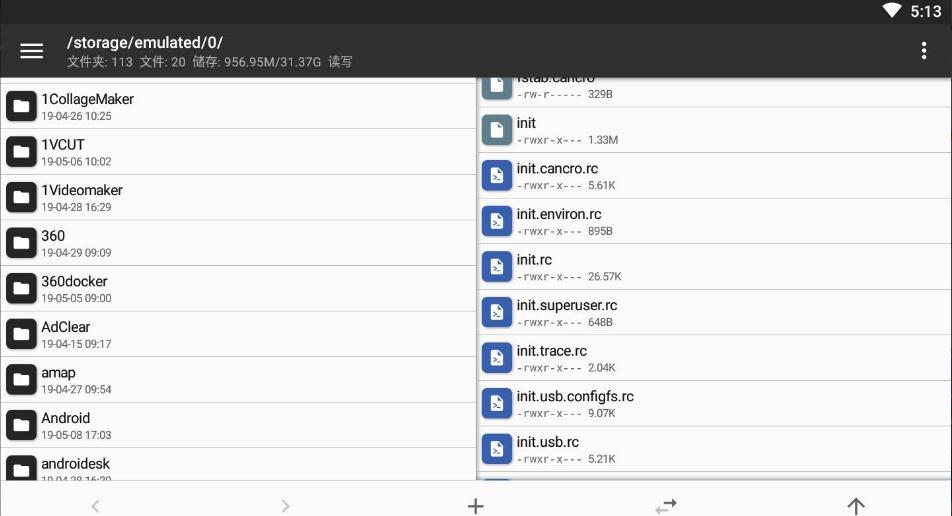Click the AdClear folder icon
The width and height of the screenshot is (952, 516).
point(21,334)
